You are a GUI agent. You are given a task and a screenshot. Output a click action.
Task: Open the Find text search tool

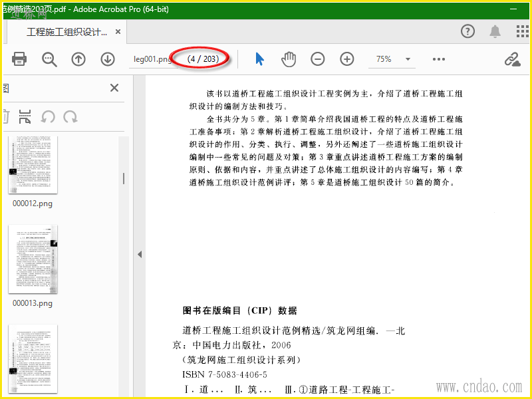(49, 59)
